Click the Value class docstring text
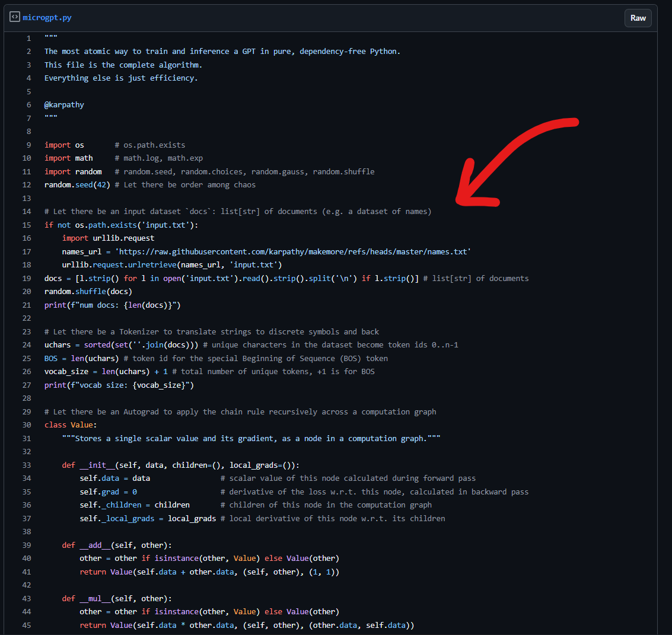672x635 pixels. click(251, 439)
